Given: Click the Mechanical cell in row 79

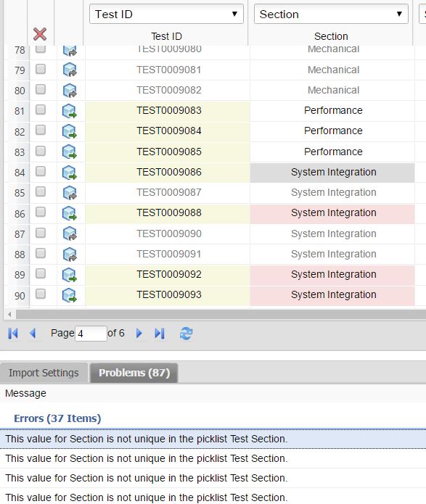Looking at the screenshot, I should (332, 70).
